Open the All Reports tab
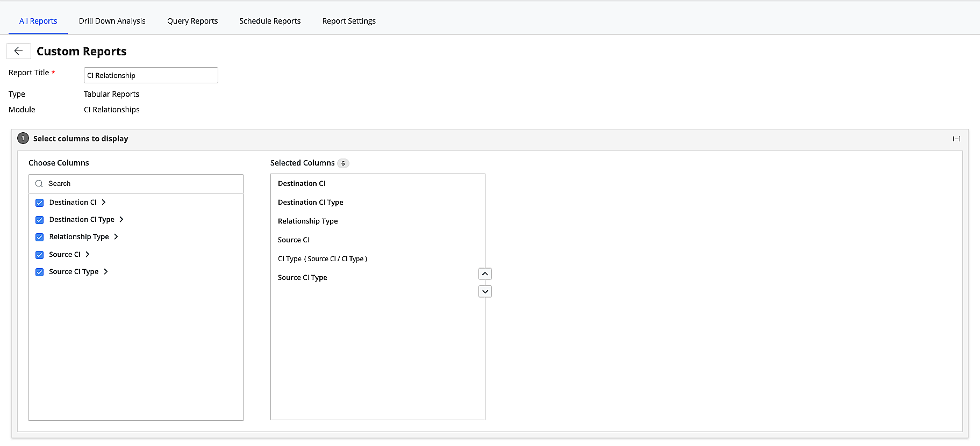980x446 pixels. [x=38, y=21]
